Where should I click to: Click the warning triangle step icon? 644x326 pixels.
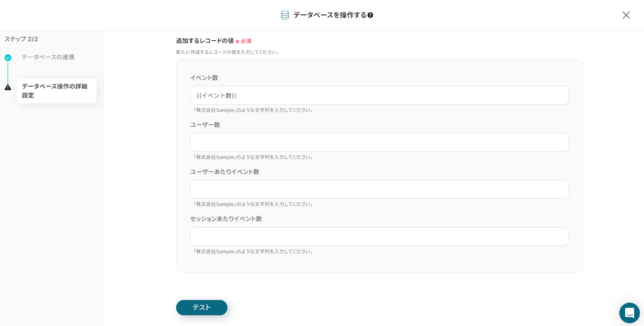coord(8,87)
